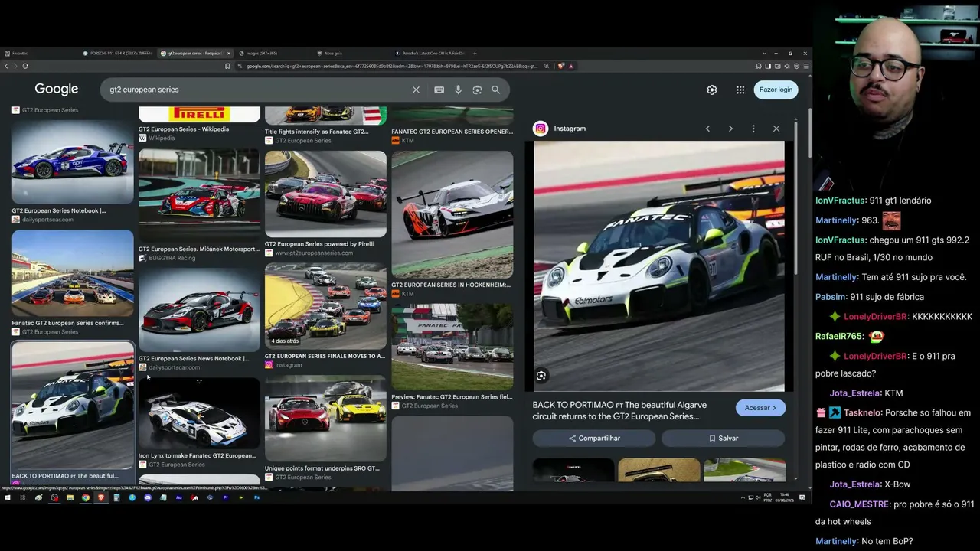This screenshot has height=551, width=980.
Task: Open large Porsche Fanatec preview image
Action: [x=659, y=266]
